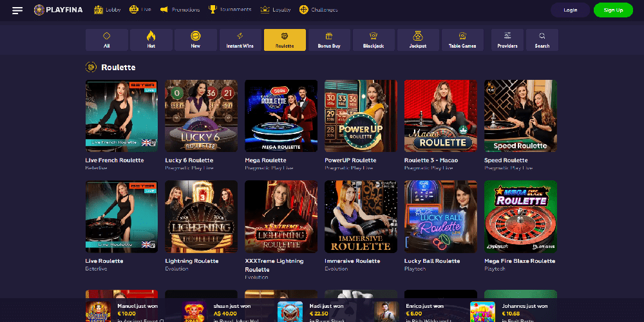The width and height of the screenshot is (644, 322).
Task: Switch to the Table Games category
Action: [x=462, y=40]
